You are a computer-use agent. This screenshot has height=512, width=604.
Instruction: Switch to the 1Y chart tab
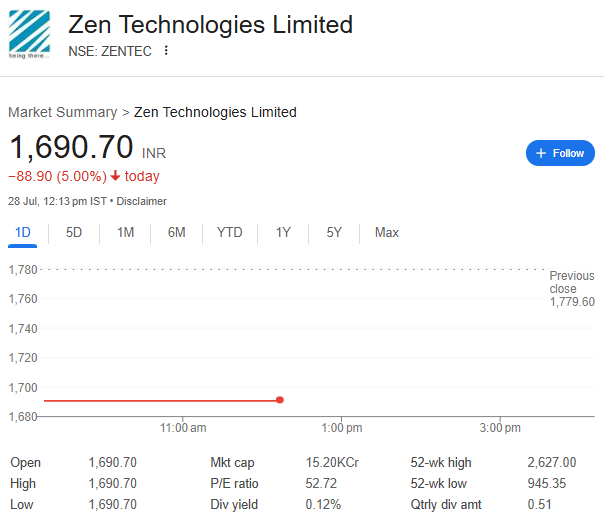pos(283,233)
